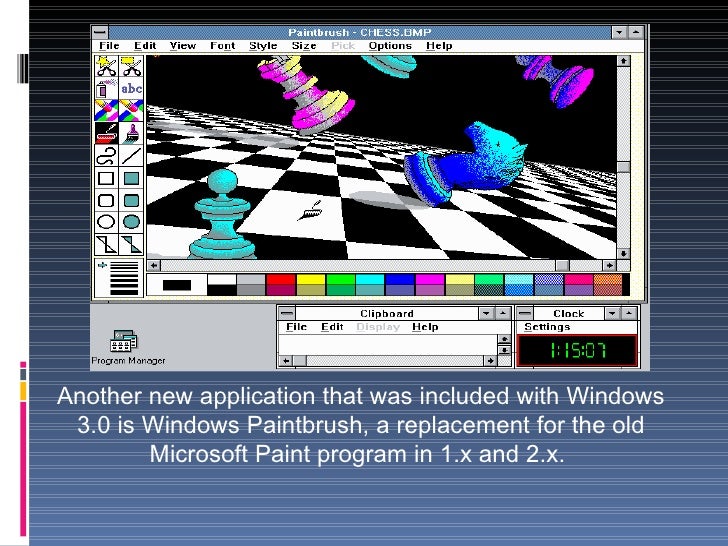728x546 pixels.
Task: Select the Filled Box tool
Action: 131,178
